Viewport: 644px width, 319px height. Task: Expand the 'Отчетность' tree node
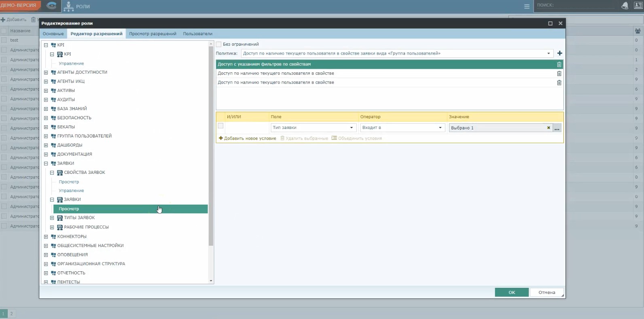click(46, 273)
